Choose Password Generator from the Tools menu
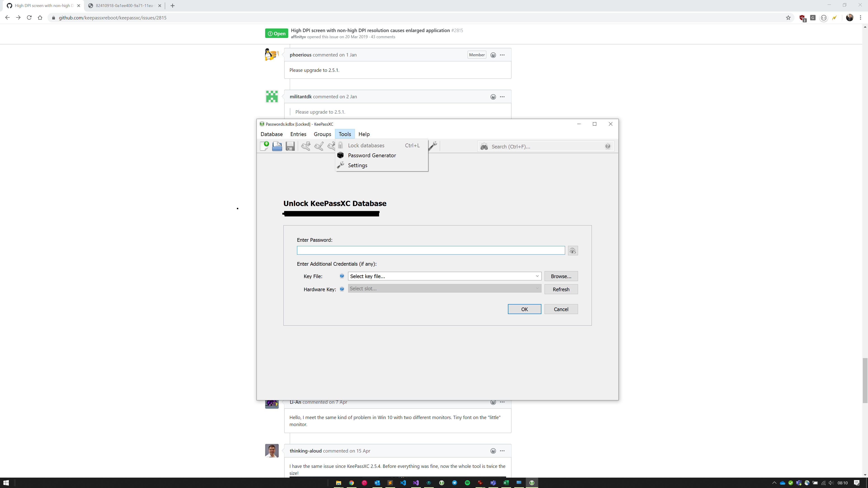This screenshot has width=868, height=488. (372, 155)
